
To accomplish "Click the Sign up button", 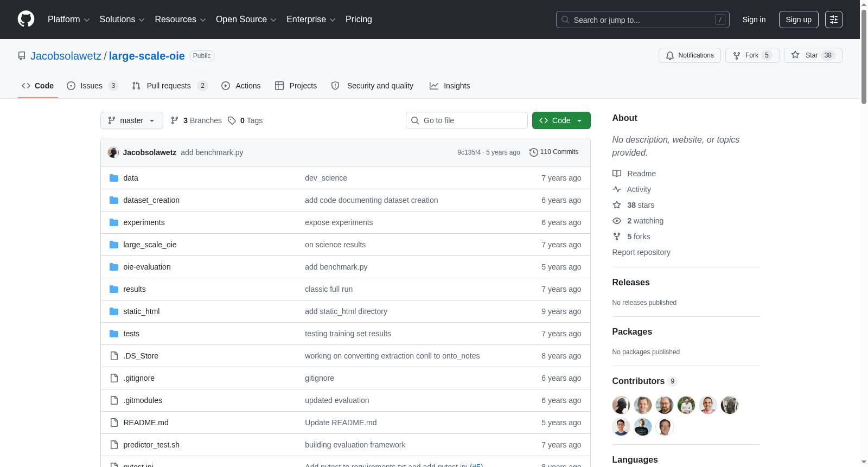I will tap(799, 20).
